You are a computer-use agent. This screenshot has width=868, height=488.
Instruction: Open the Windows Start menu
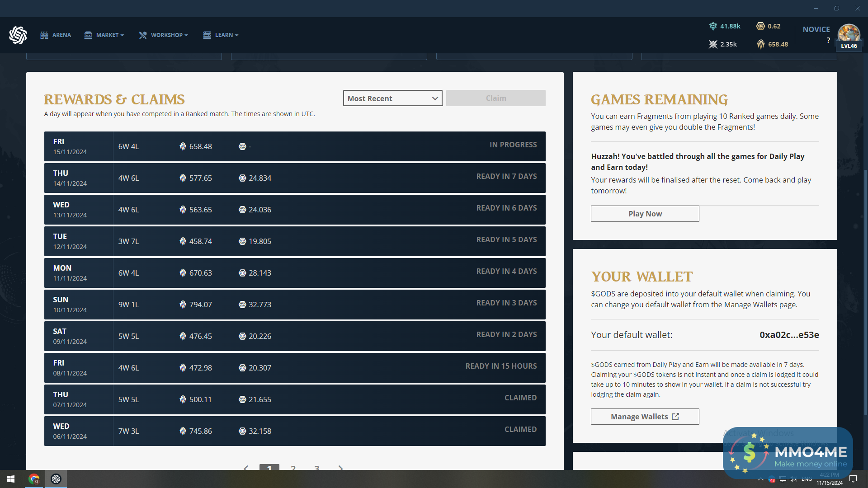(11, 479)
